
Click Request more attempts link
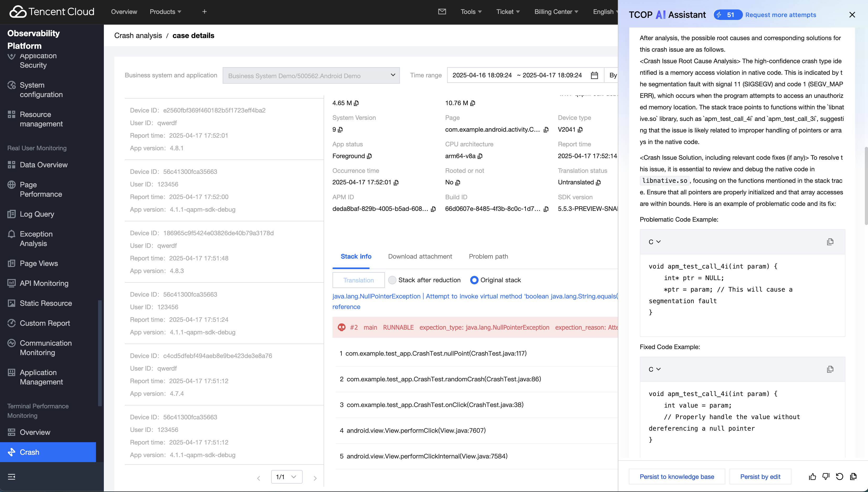(780, 15)
